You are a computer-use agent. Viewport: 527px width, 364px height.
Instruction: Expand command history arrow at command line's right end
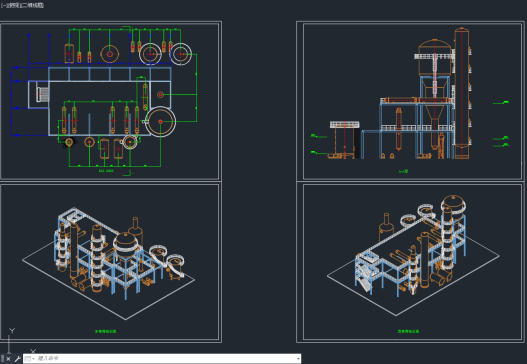(298, 359)
